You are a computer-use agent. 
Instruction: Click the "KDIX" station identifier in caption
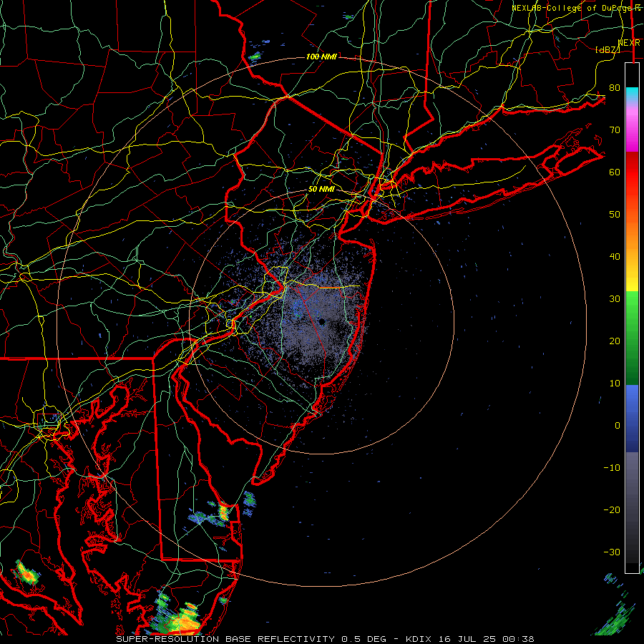click(x=419, y=639)
